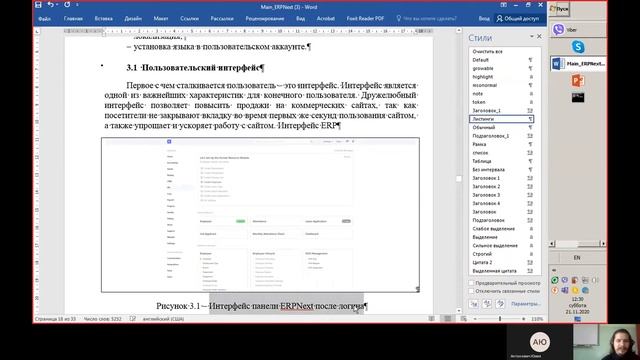Switch to Print Layout view icon
Image resolution: width=640 pixels, height=360 pixels.
click(x=448, y=319)
